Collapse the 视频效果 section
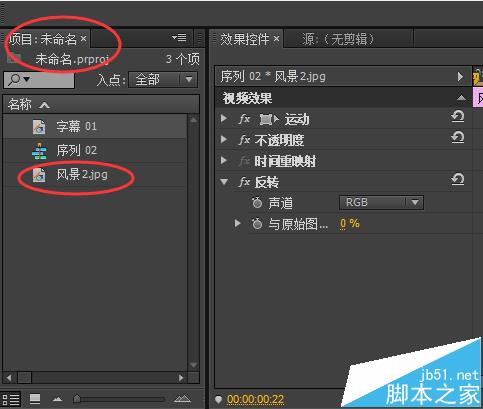This screenshot has height=409, width=483. [461, 97]
